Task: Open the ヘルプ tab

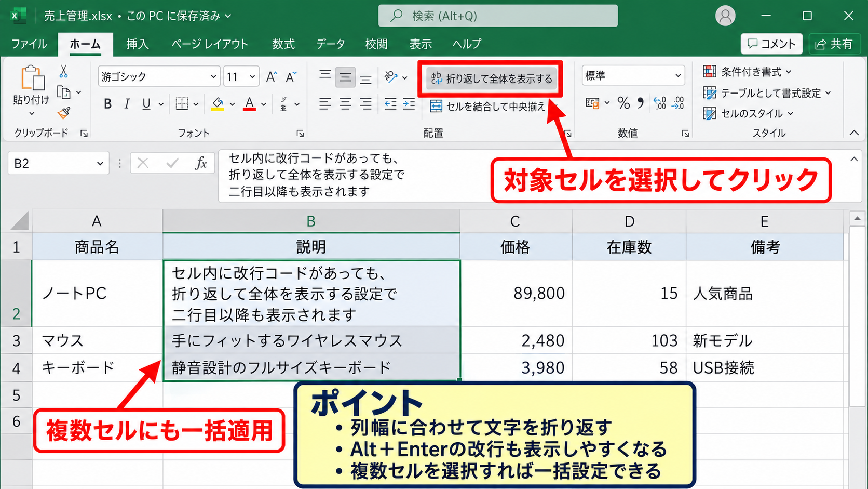Action: (467, 44)
